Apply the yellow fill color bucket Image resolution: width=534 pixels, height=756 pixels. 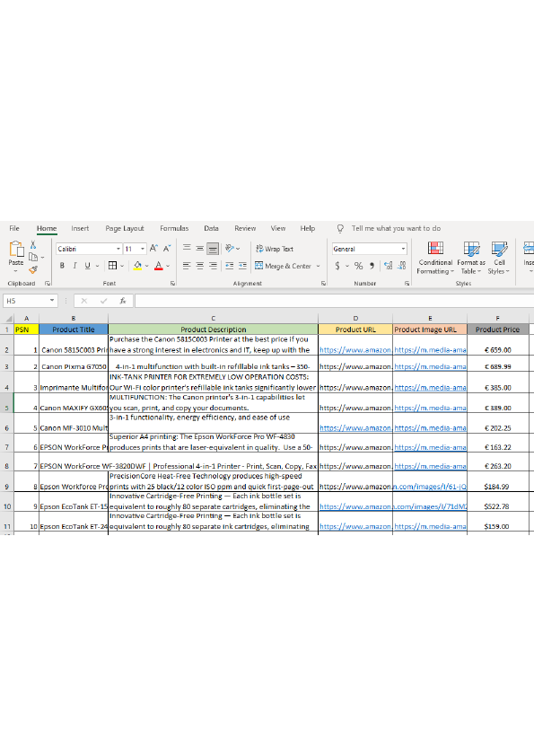[x=138, y=265]
